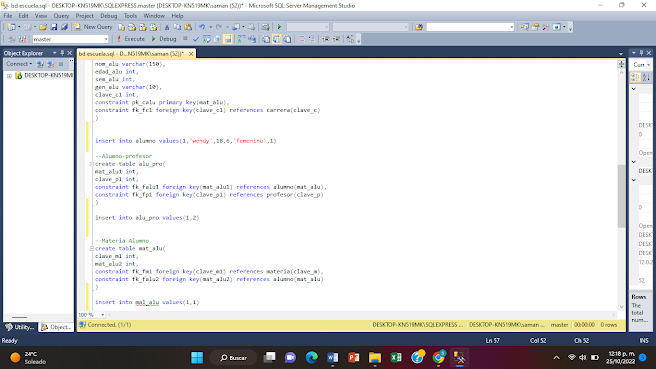Open the Connect dropdown in Object Explorer

tap(19, 64)
